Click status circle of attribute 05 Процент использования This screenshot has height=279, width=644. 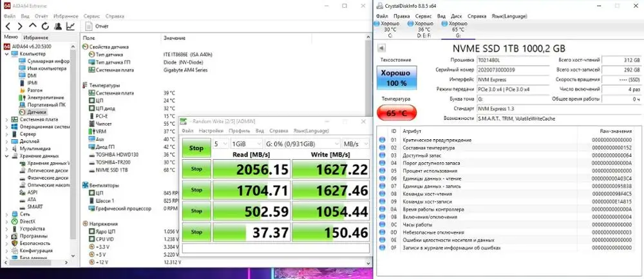tap(383, 171)
